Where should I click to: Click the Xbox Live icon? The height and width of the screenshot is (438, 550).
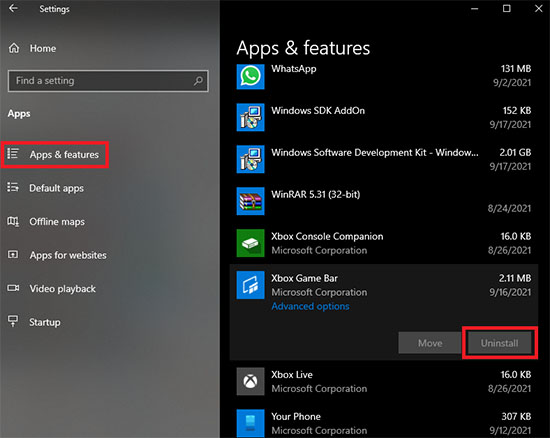click(x=250, y=381)
